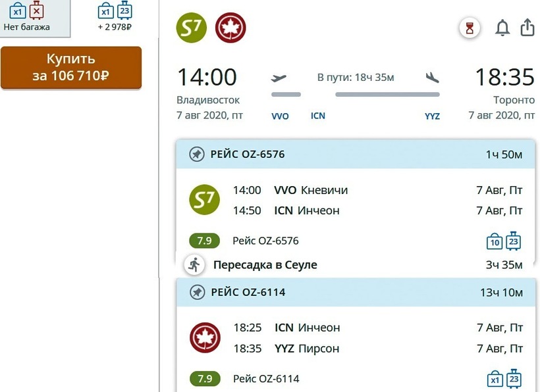
Task: Expand the 'Пересадка в Сеуле' transfer row
Action: 356,265
